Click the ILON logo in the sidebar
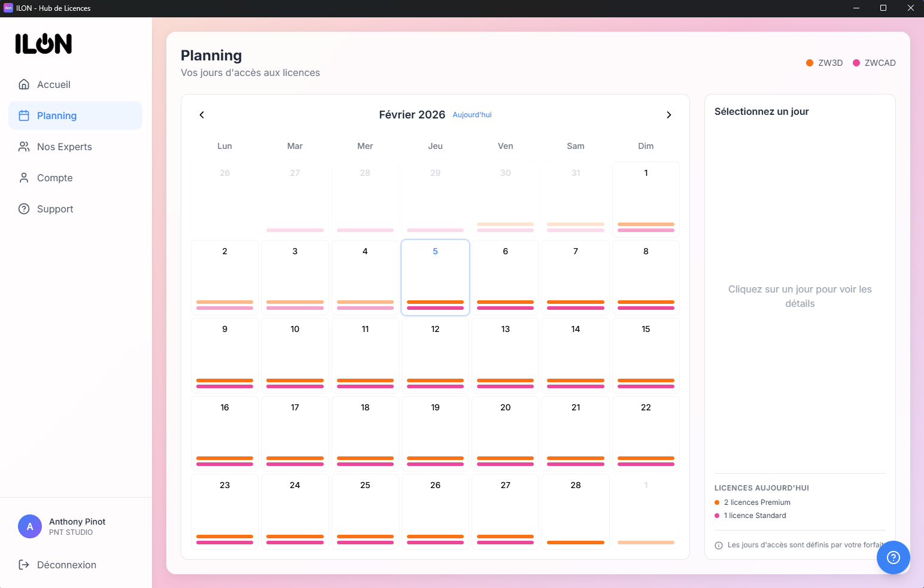The height and width of the screenshot is (588, 924). (44, 44)
